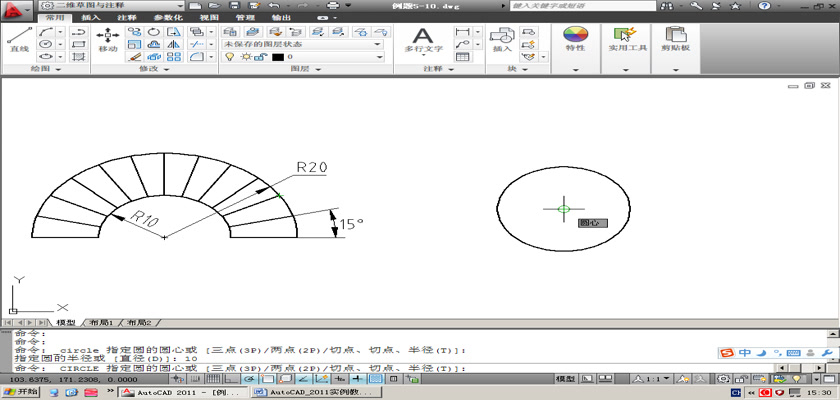Toggle Object Snap in status bar
840x400 pixels.
pos(268,379)
